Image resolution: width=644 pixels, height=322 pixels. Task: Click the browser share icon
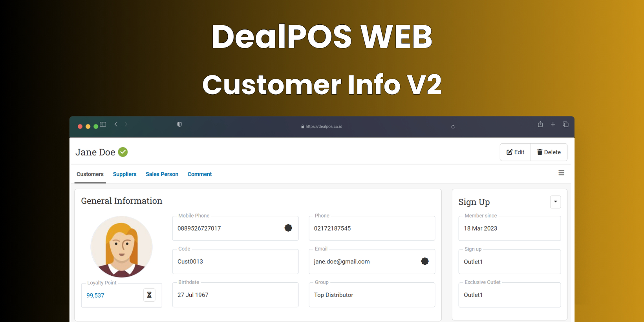tap(540, 124)
